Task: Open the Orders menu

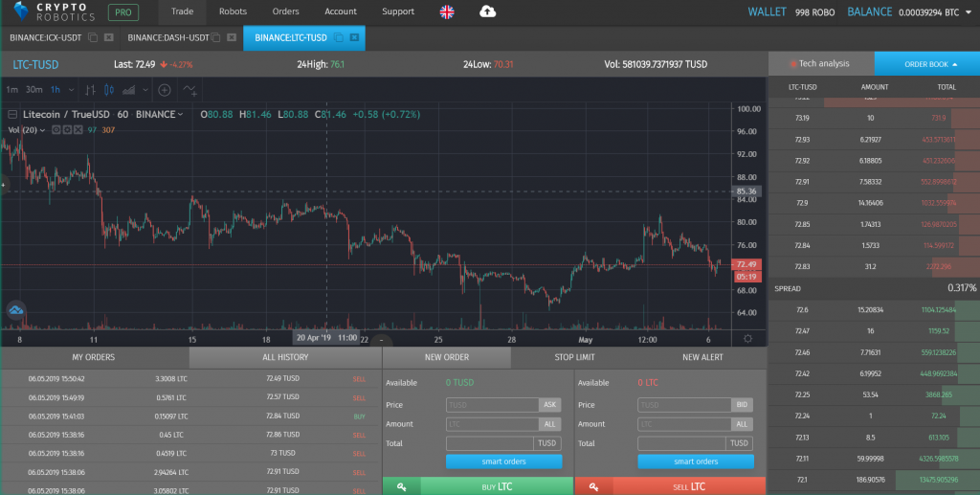Action: pos(285,11)
